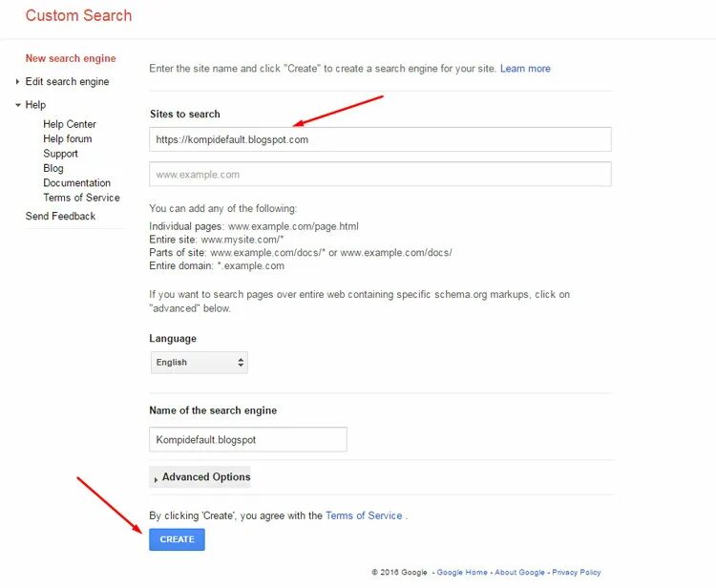Select Edit search engine sidebar item
716x588 pixels.
(x=67, y=82)
